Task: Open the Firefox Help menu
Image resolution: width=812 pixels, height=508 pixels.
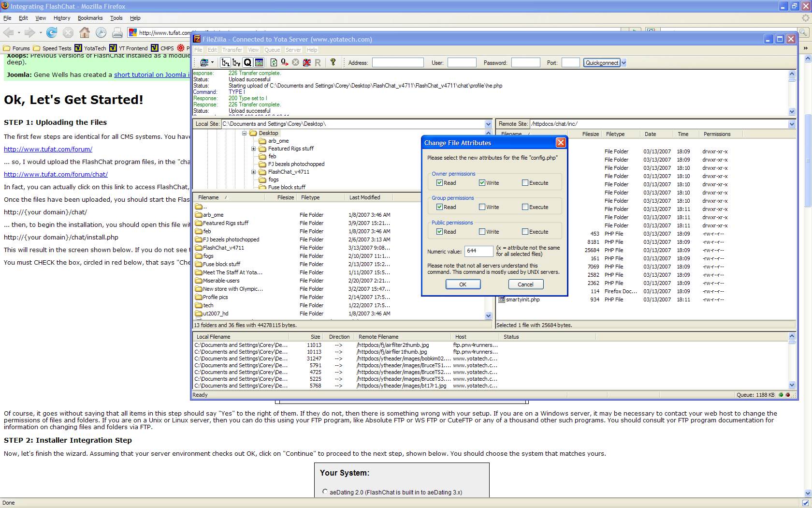Action: point(135,18)
